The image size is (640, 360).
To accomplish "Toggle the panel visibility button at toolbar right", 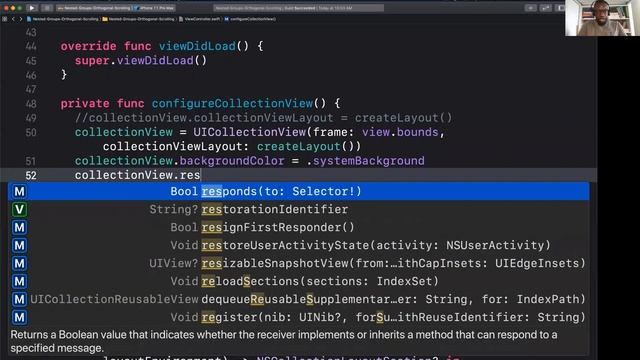I will click(x=560, y=8).
